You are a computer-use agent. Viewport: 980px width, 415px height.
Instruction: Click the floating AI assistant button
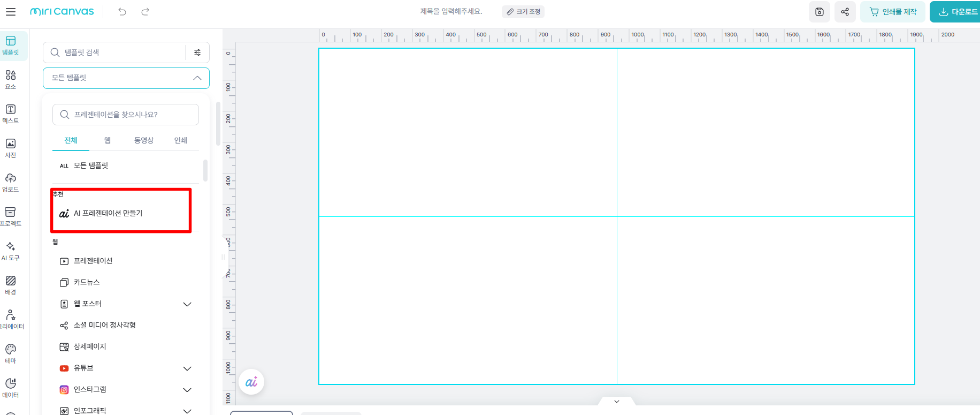pos(251,382)
